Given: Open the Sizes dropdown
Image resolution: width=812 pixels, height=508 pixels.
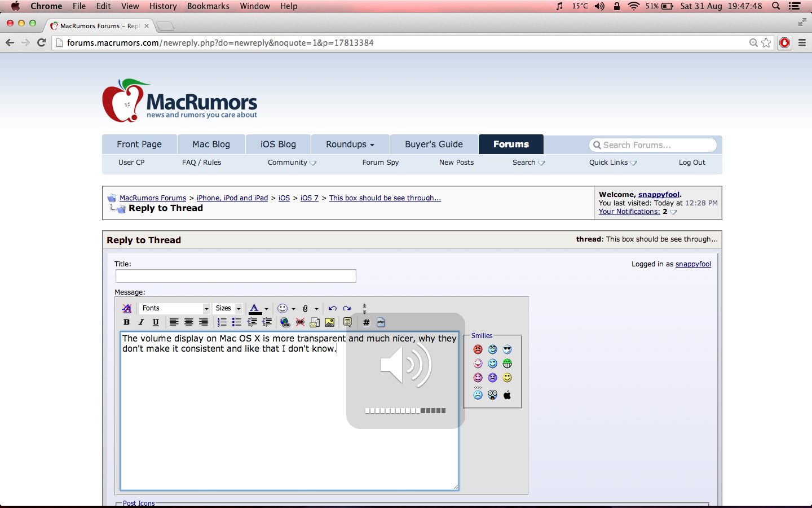Looking at the screenshot, I should pos(228,308).
